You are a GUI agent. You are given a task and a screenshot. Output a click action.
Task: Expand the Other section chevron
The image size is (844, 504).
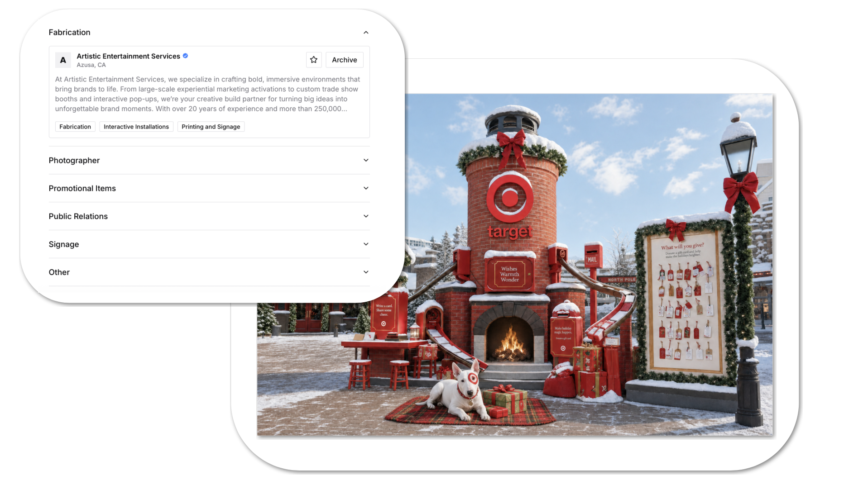point(366,272)
